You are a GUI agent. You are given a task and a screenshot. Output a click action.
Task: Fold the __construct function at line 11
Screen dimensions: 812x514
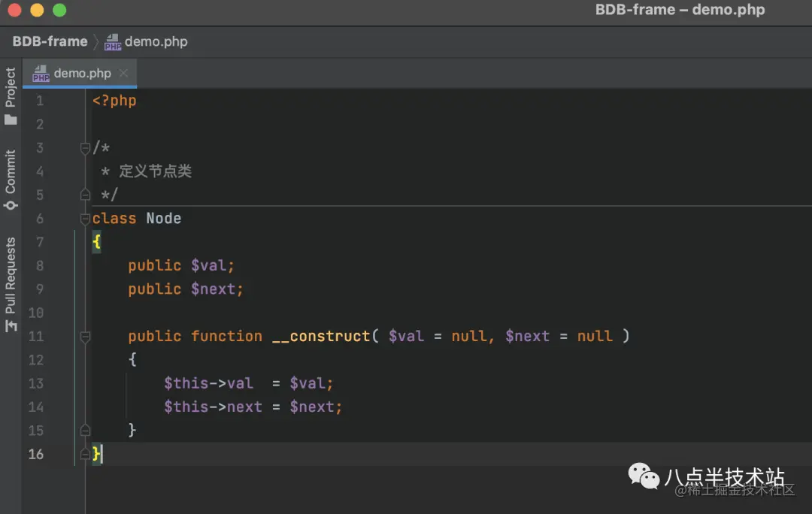[85, 337]
